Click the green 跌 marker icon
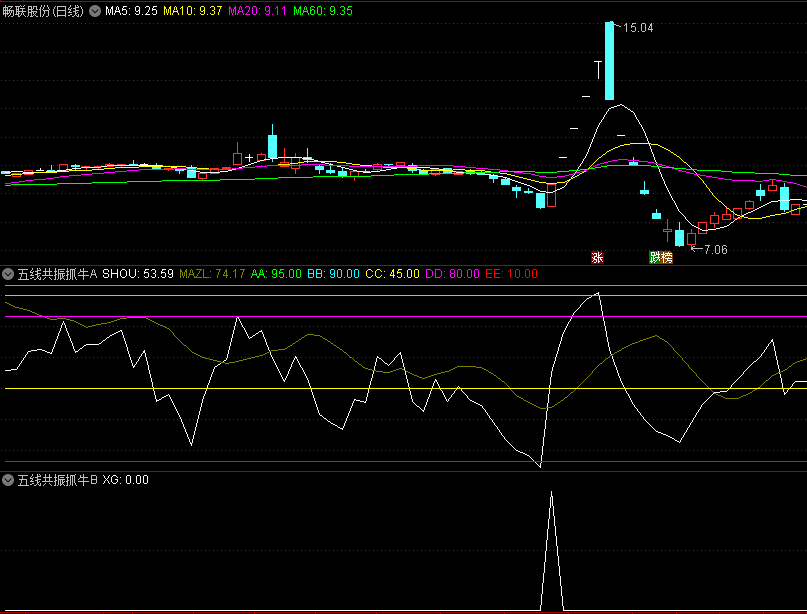Screen dimensions: 807x614 (x=655, y=257)
